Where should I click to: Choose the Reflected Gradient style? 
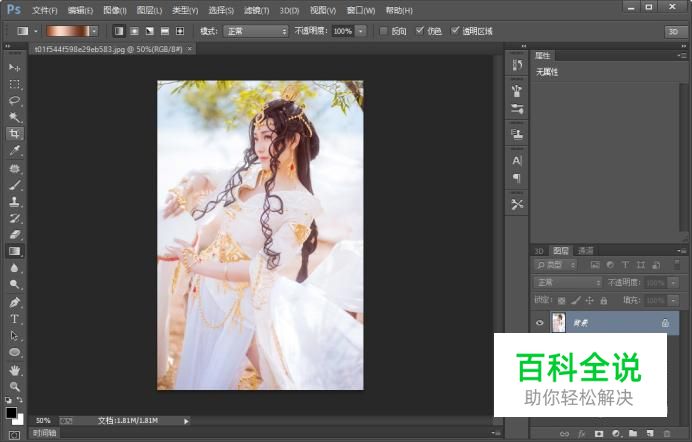[x=165, y=31]
